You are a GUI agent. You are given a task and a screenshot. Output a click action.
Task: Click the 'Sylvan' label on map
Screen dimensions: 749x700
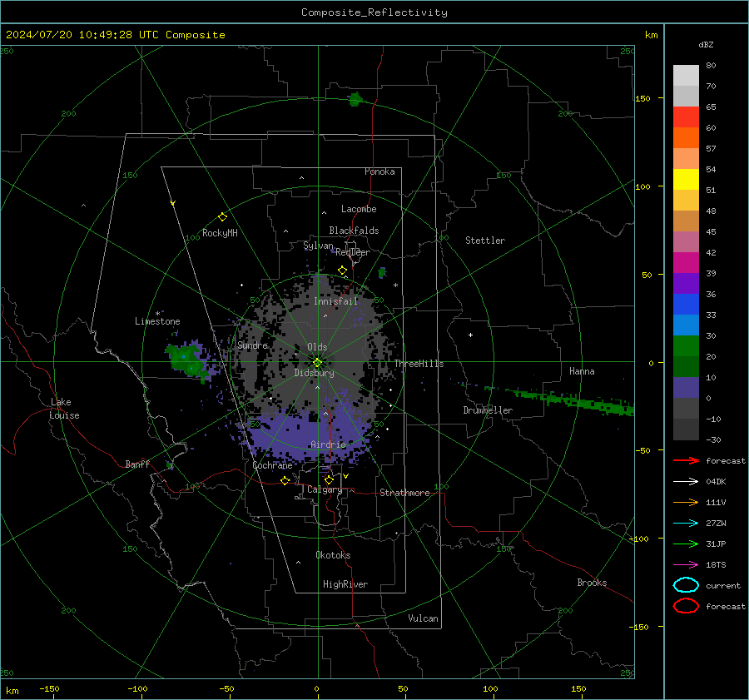click(x=318, y=246)
